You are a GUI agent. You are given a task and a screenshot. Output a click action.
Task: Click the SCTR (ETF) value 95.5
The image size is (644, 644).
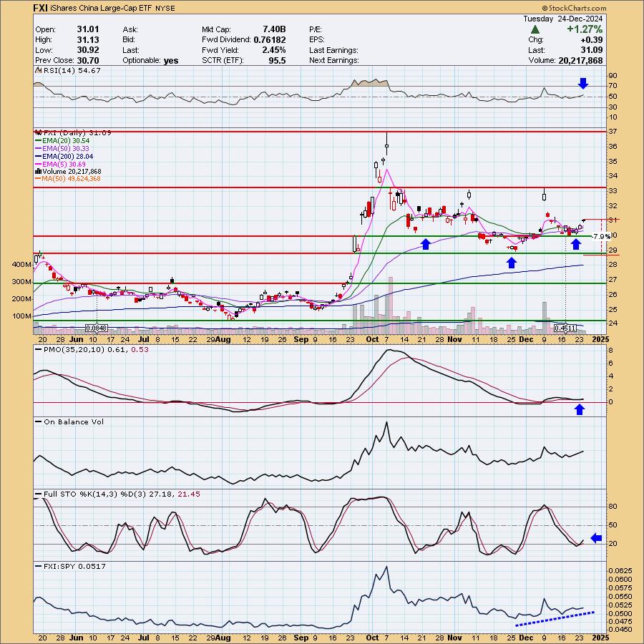(277, 60)
